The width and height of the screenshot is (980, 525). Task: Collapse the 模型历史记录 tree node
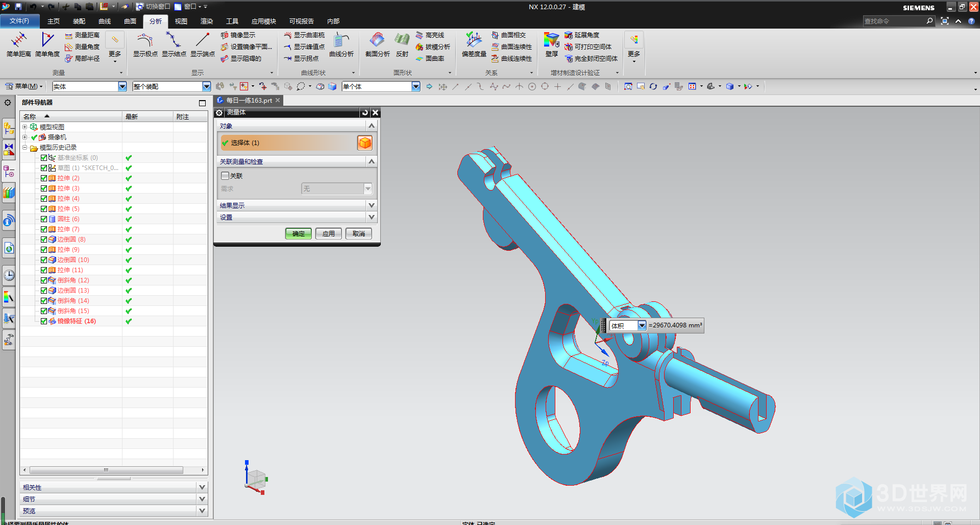click(x=24, y=148)
